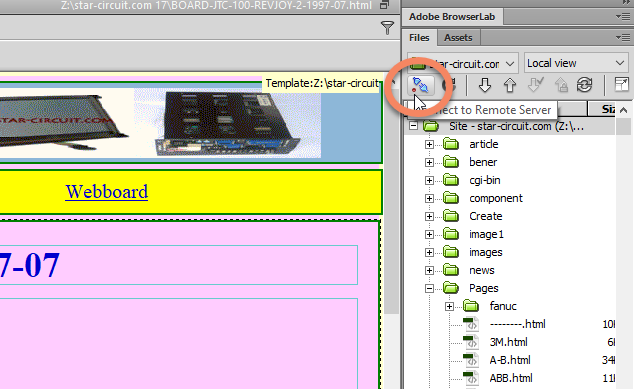Click the Connect to Remote Server icon
This screenshot has height=389, width=634.
[x=421, y=85]
